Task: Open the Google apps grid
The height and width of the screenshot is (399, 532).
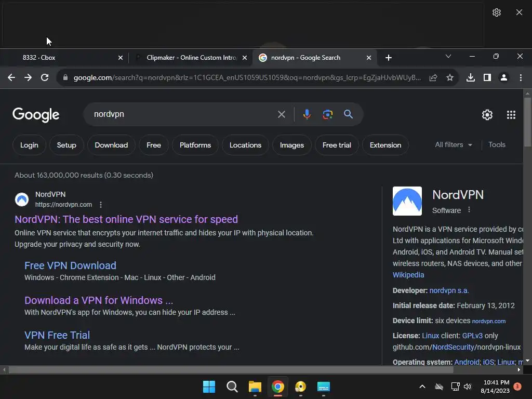Action: click(511, 115)
